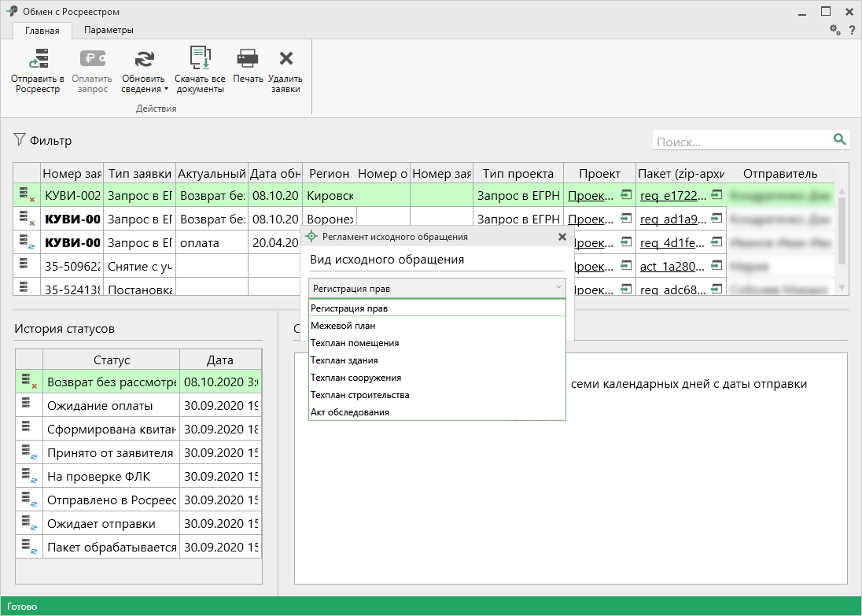Open the req_e1722 package link

673,195
